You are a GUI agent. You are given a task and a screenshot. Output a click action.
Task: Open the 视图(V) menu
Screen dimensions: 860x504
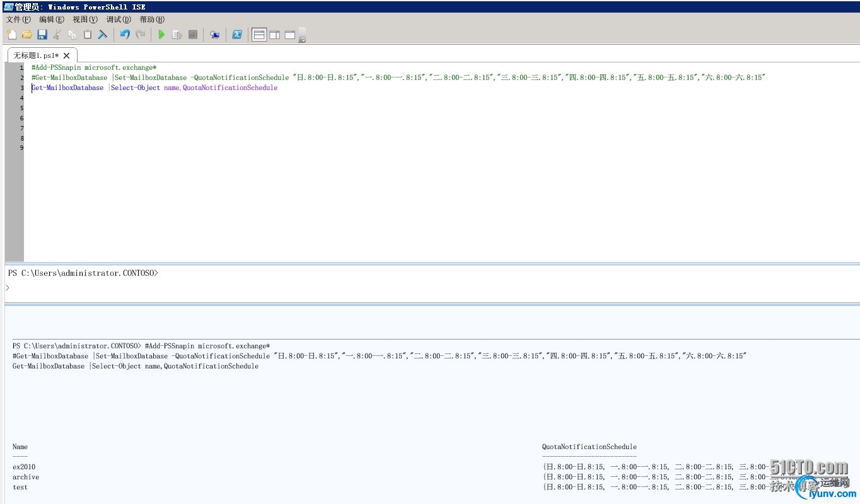(85, 20)
